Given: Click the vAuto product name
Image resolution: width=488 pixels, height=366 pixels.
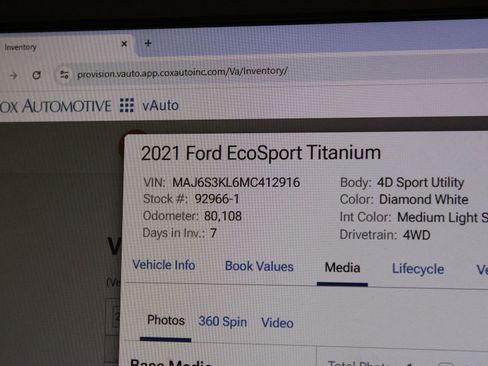Looking at the screenshot, I should [160, 106].
